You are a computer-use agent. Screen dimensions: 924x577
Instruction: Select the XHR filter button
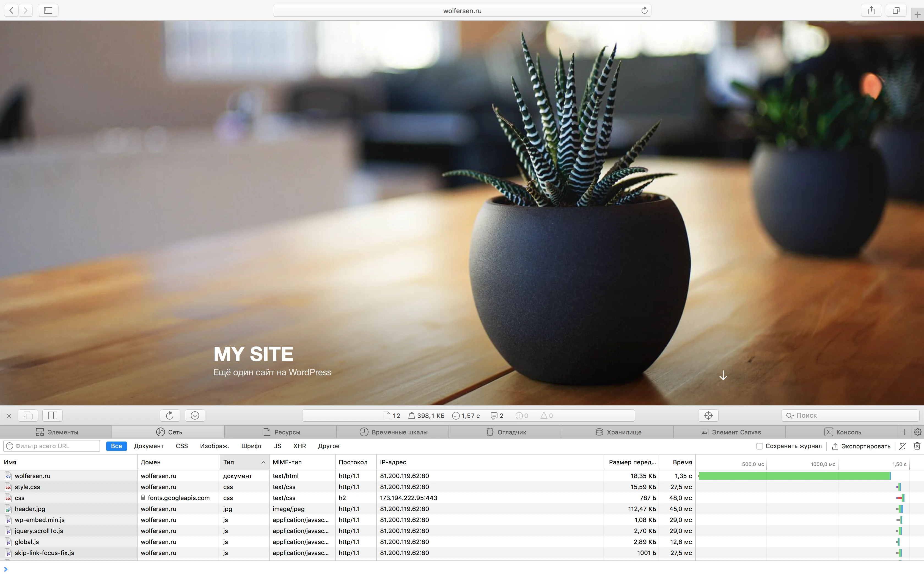coord(299,446)
